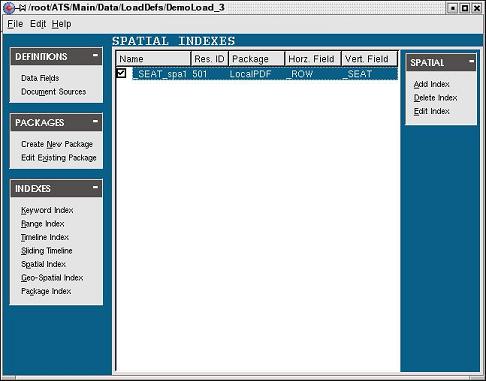
Task: Click Delete Index in SPATIAL panel
Action: click(435, 98)
